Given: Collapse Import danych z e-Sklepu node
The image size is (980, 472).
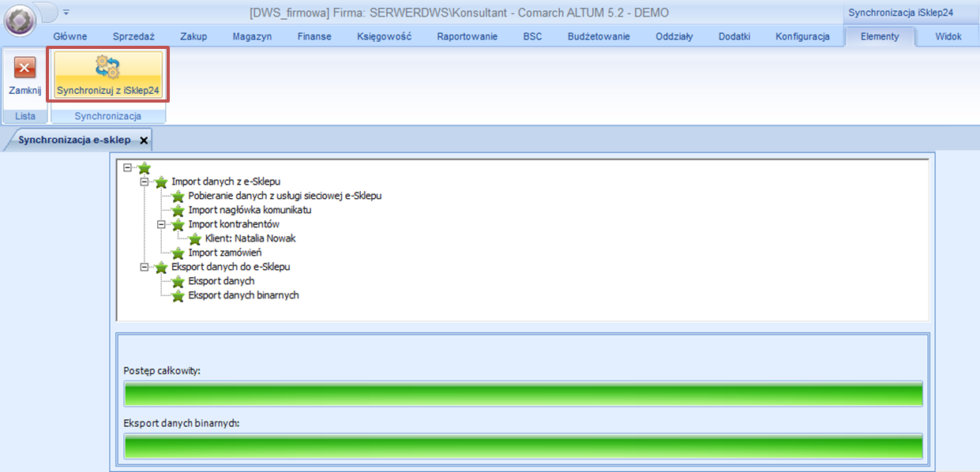Looking at the screenshot, I should point(144,182).
